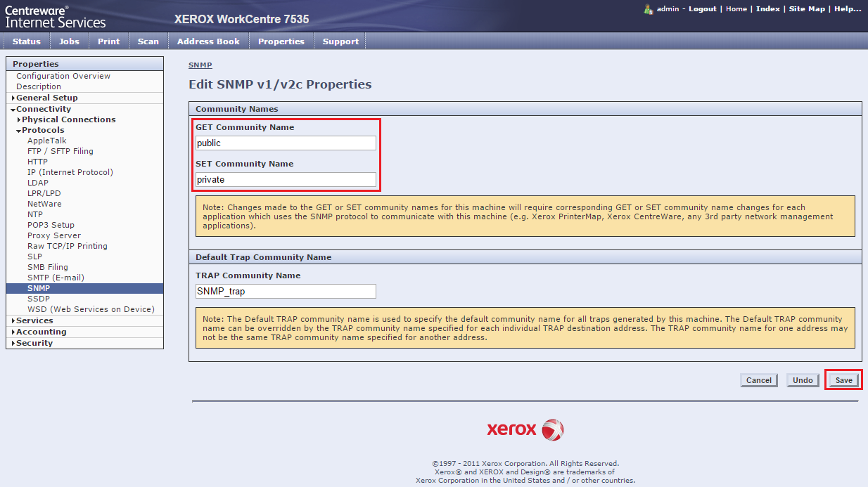Image resolution: width=868 pixels, height=487 pixels.
Task: Open SMTP (E-mail) protocol settings
Action: pos(56,278)
